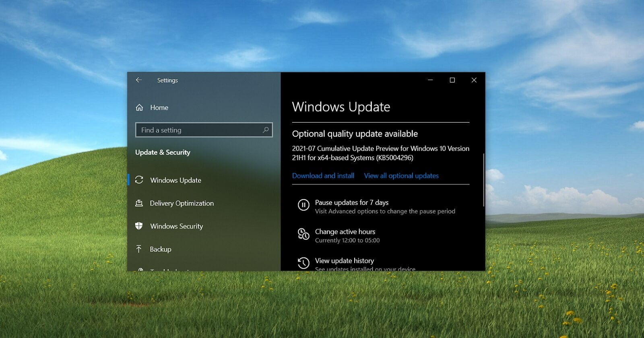Click 'Visit Advanced options' pause period text
The width and height of the screenshot is (644, 338).
click(385, 211)
